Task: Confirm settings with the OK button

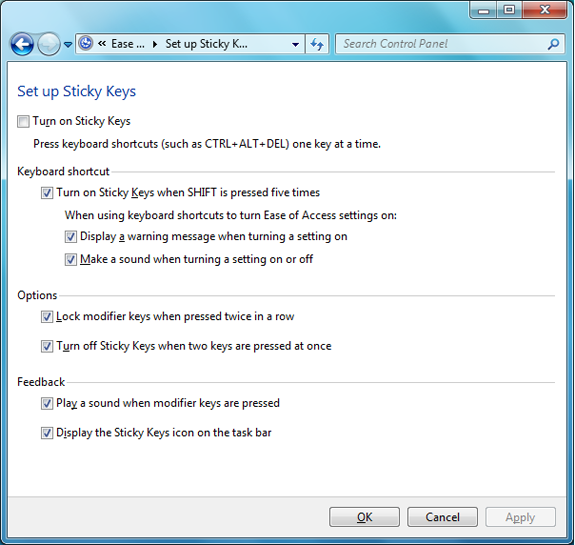Action: 364,517
